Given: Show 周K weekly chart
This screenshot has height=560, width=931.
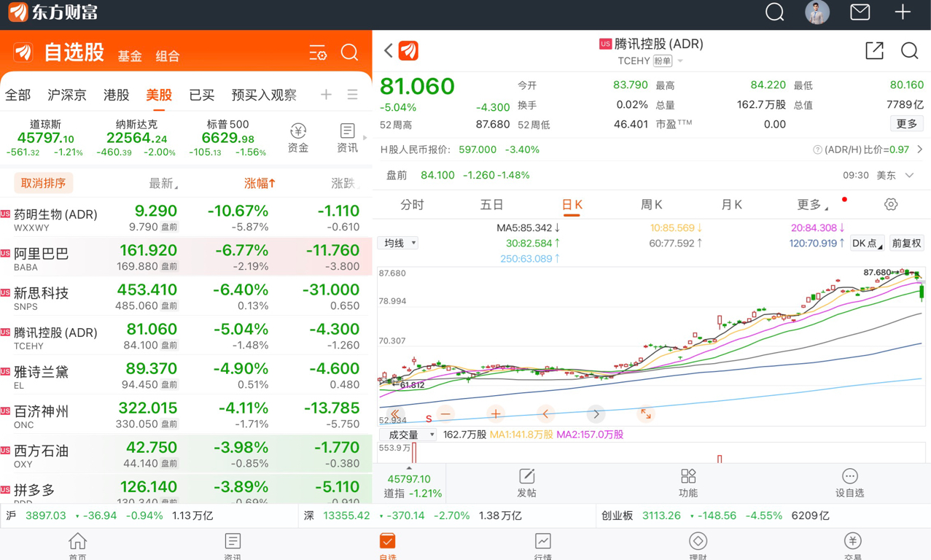Looking at the screenshot, I should [x=651, y=205].
